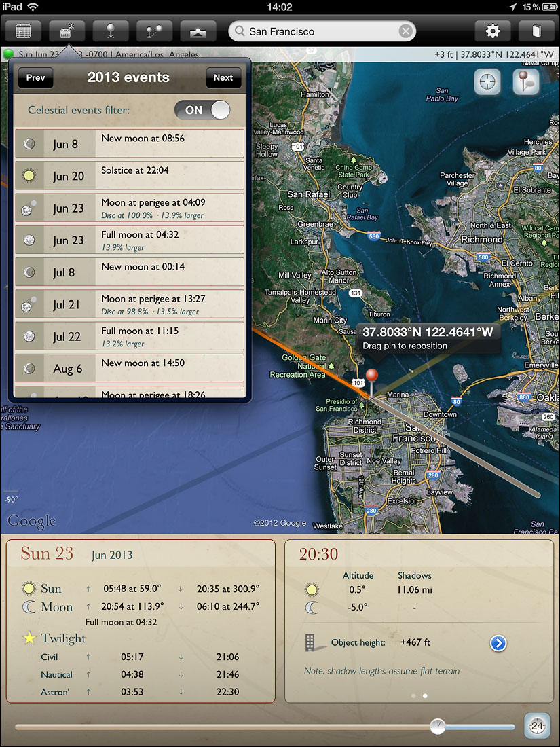This screenshot has height=747, width=560.
Task: Click sun altitude value 0.5°
Action: (357, 589)
